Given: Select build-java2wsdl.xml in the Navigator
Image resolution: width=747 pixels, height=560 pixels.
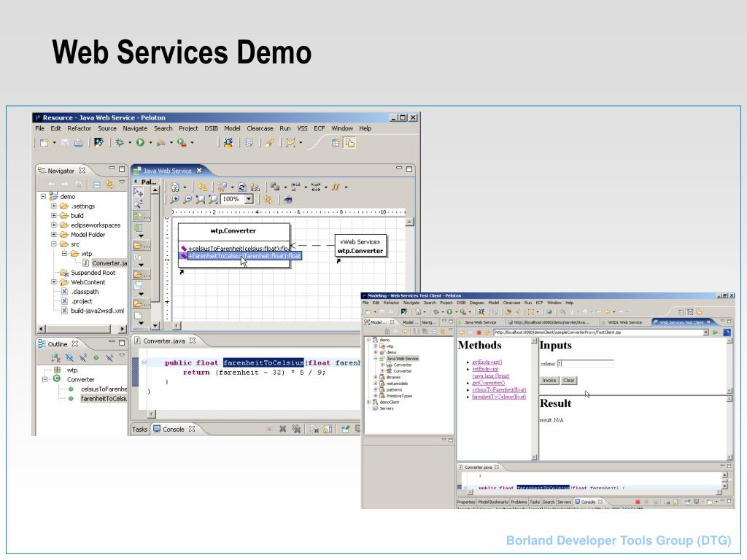Looking at the screenshot, I should click(x=93, y=311).
